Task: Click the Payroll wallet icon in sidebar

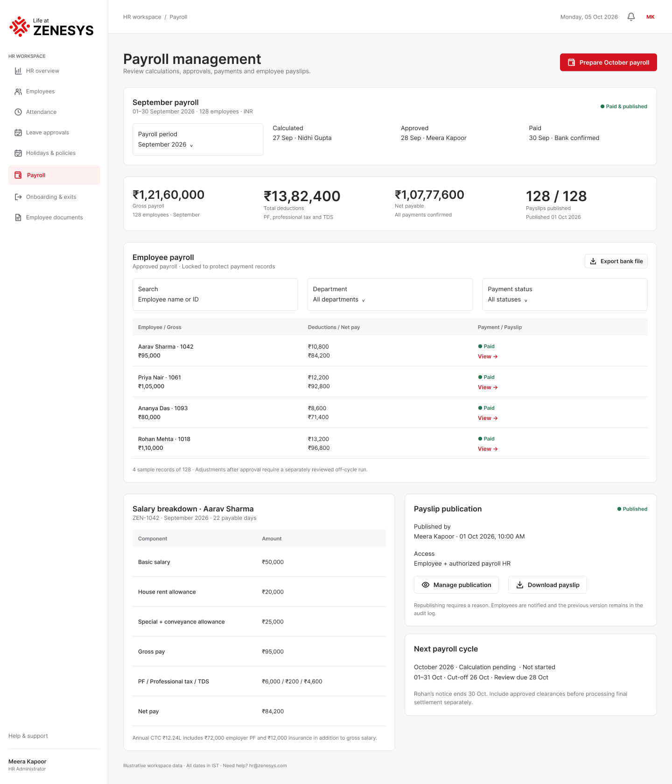Action: pyautogui.click(x=18, y=175)
